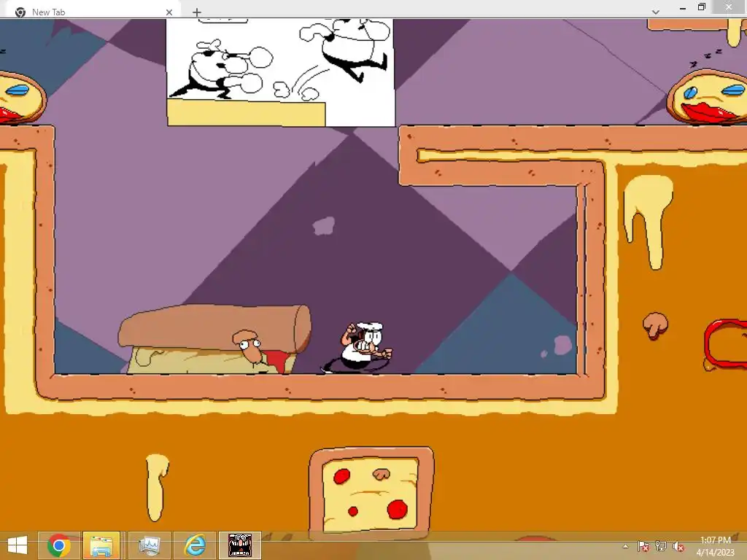The width and height of the screenshot is (747, 560).
Task: Open the Windows Start menu
Action: coord(18,545)
